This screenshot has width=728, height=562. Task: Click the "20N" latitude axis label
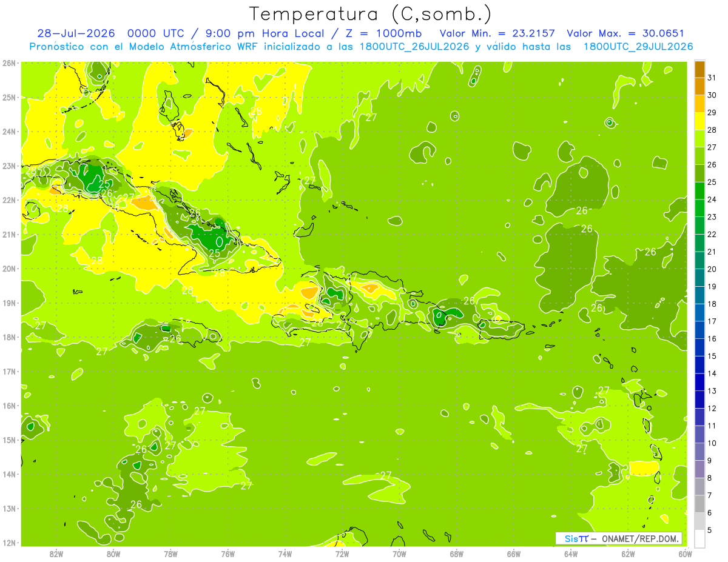click(8, 269)
